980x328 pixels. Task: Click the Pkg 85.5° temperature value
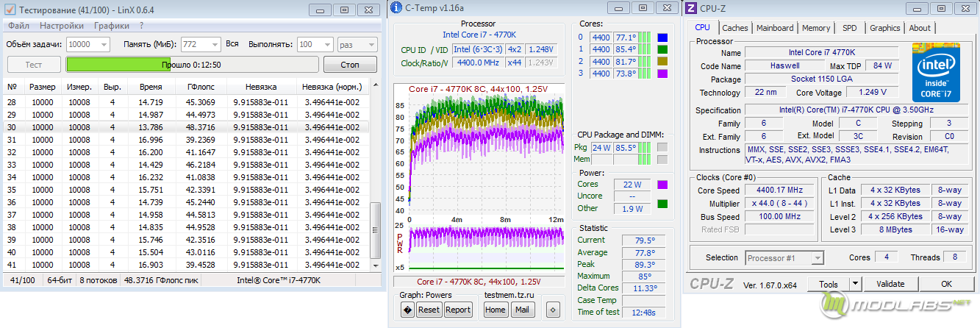click(626, 147)
